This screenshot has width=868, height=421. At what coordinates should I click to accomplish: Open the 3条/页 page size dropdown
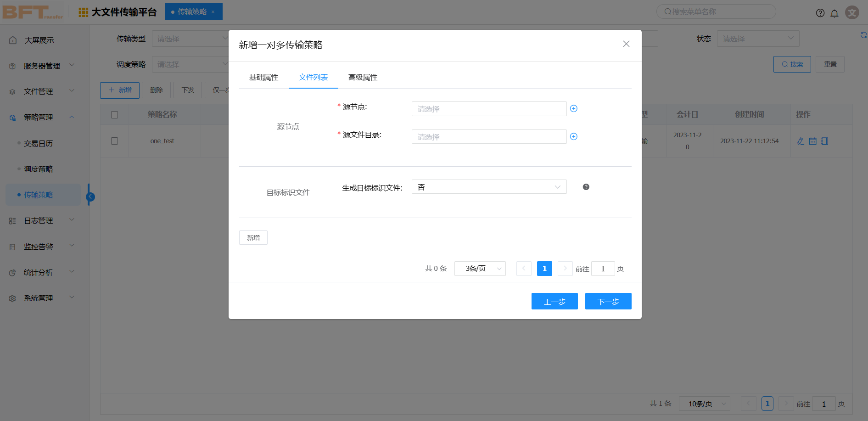coord(480,269)
